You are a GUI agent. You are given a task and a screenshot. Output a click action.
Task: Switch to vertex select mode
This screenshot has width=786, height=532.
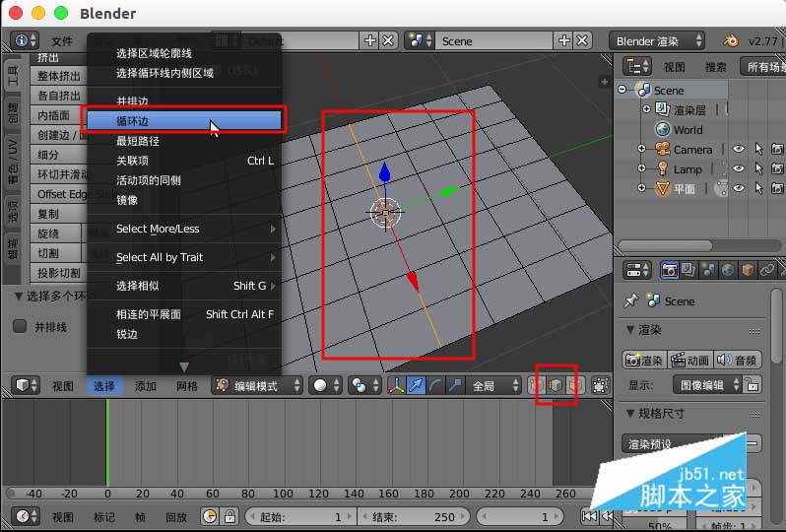[537, 385]
